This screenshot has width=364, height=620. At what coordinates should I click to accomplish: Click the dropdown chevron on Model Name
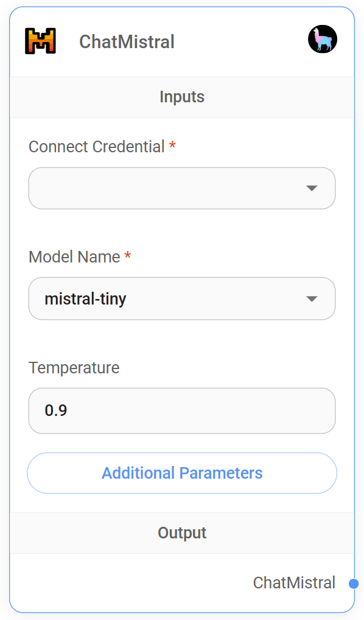[x=312, y=298]
